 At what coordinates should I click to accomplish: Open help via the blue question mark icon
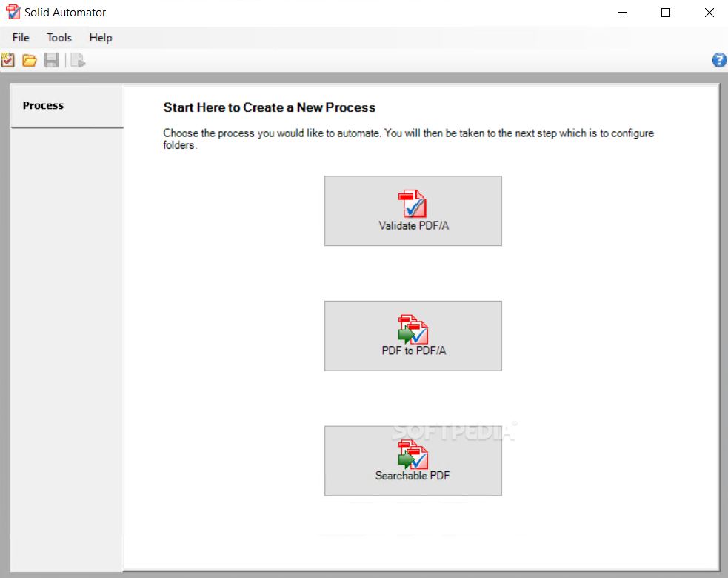click(x=719, y=60)
